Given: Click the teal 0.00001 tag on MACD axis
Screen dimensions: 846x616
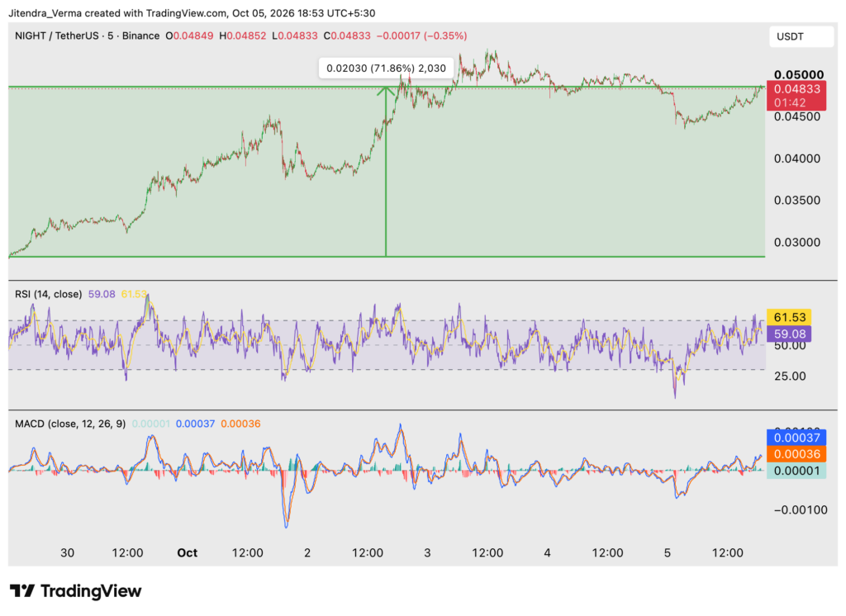Looking at the screenshot, I should click(x=796, y=471).
